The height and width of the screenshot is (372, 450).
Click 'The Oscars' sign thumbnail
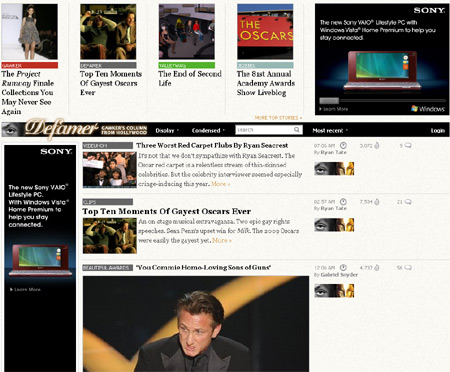[x=265, y=32]
